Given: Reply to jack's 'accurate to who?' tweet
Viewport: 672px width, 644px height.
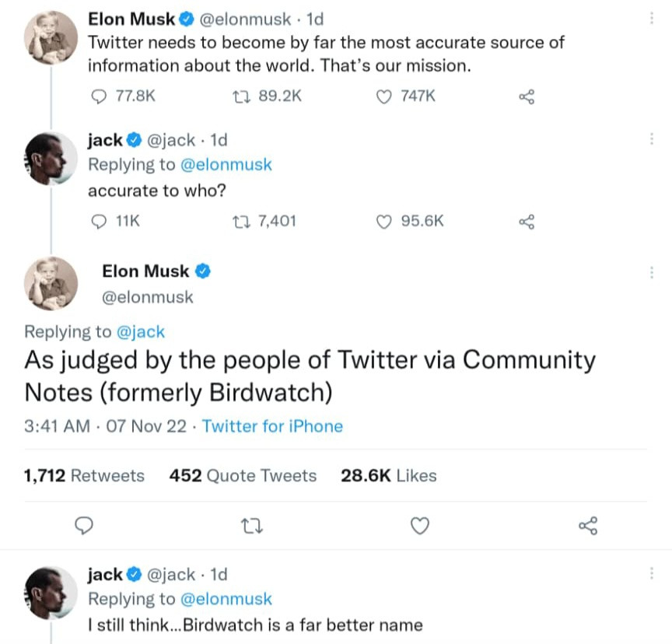Looking at the screenshot, I should tap(99, 221).
